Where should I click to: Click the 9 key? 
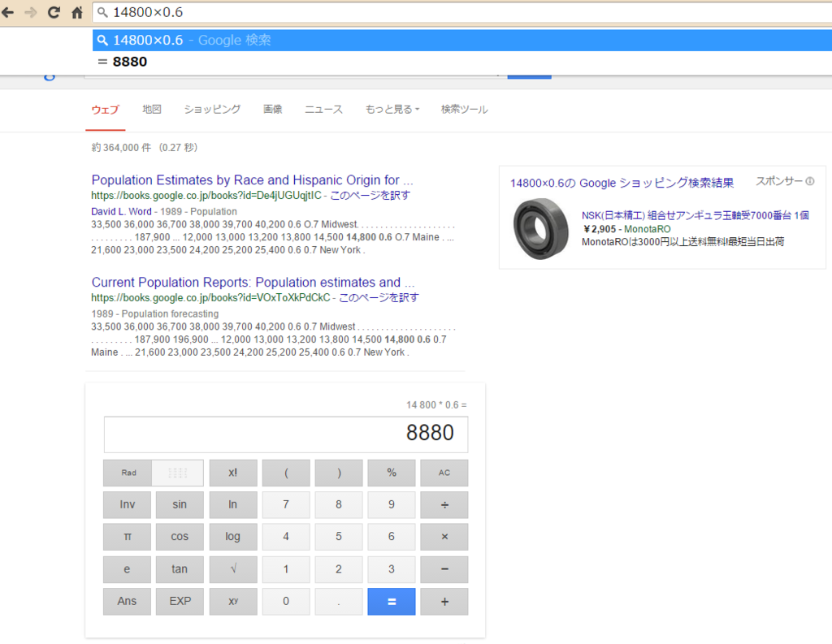pyautogui.click(x=392, y=504)
